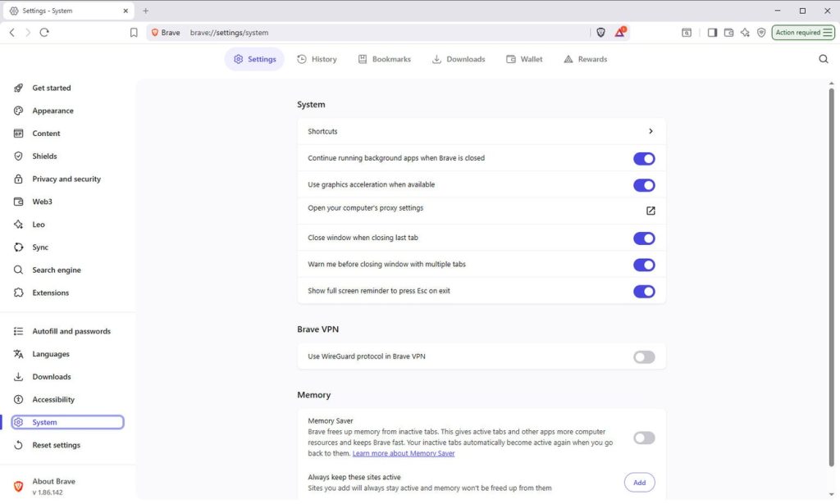Click the Appearance palette icon

18,111
